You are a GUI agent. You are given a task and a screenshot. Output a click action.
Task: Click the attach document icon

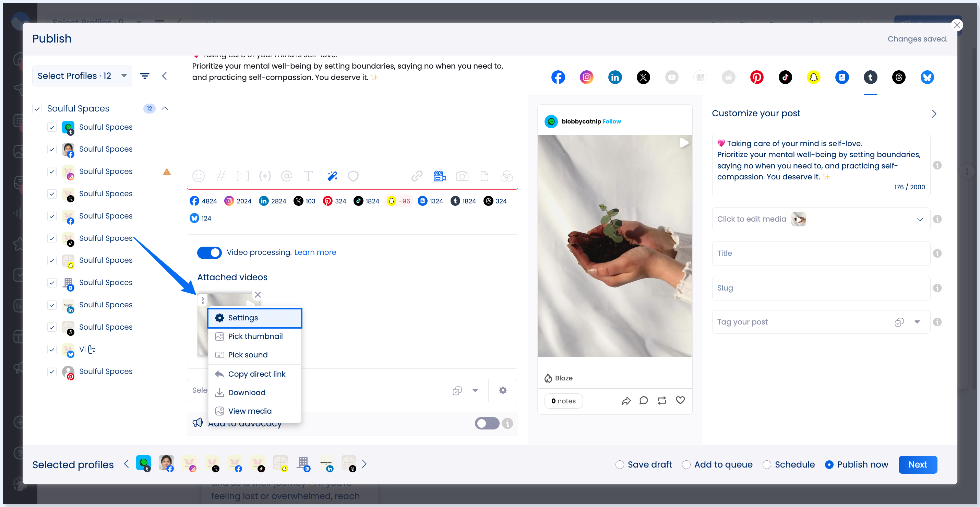click(484, 176)
